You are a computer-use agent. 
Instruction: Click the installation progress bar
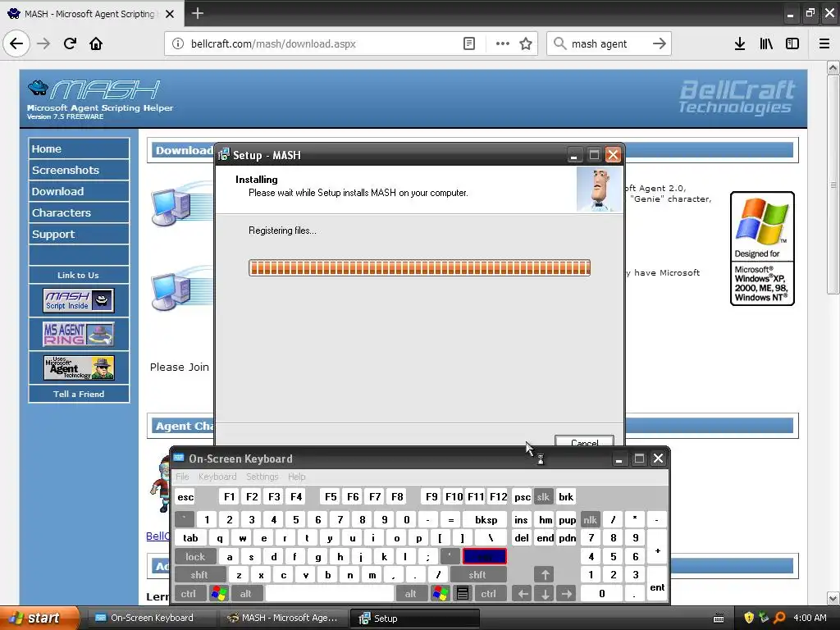pyautogui.click(x=419, y=268)
